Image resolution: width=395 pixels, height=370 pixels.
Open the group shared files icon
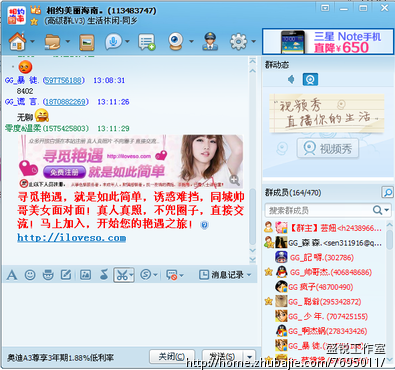[x=52, y=42]
